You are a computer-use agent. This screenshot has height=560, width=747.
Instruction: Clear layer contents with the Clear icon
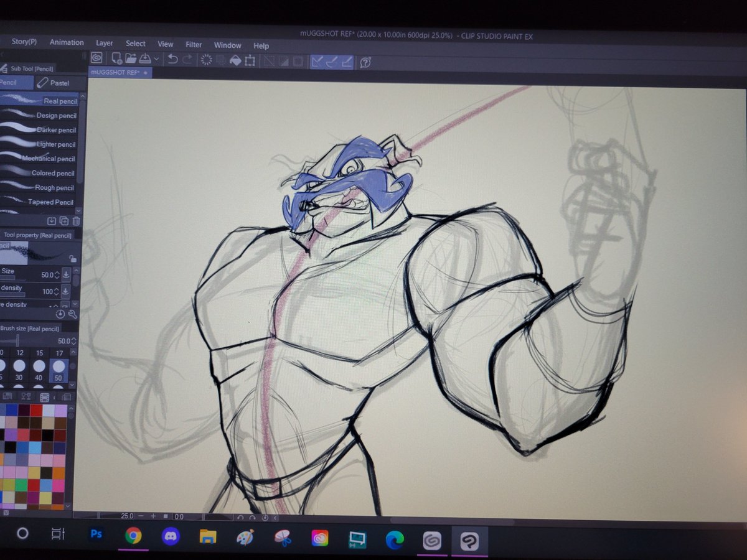207,60
